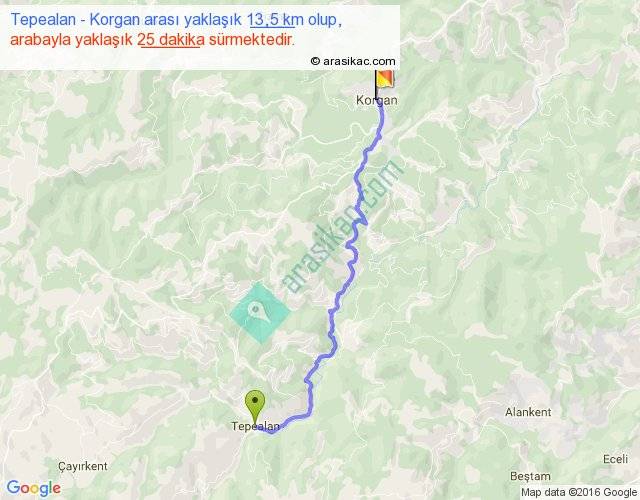Click the Google logo
Viewport: 640px width, 500px height.
pyautogui.click(x=34, y=488)
